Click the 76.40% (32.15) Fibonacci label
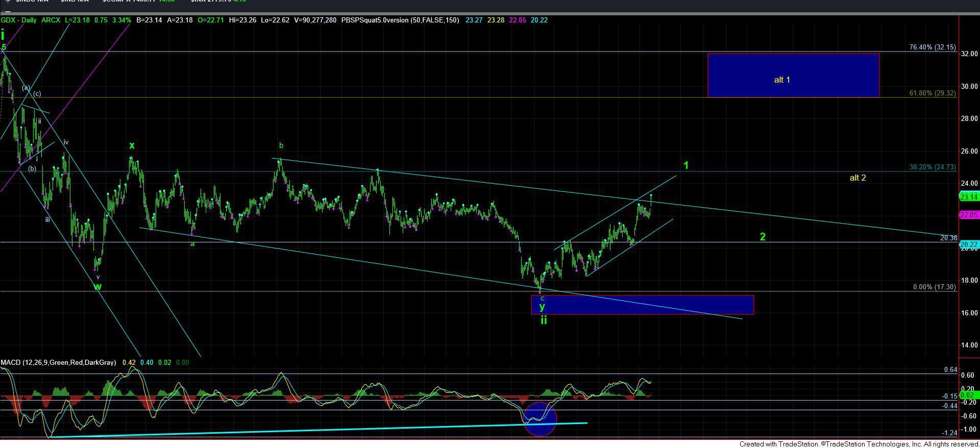 click(932, 47)
